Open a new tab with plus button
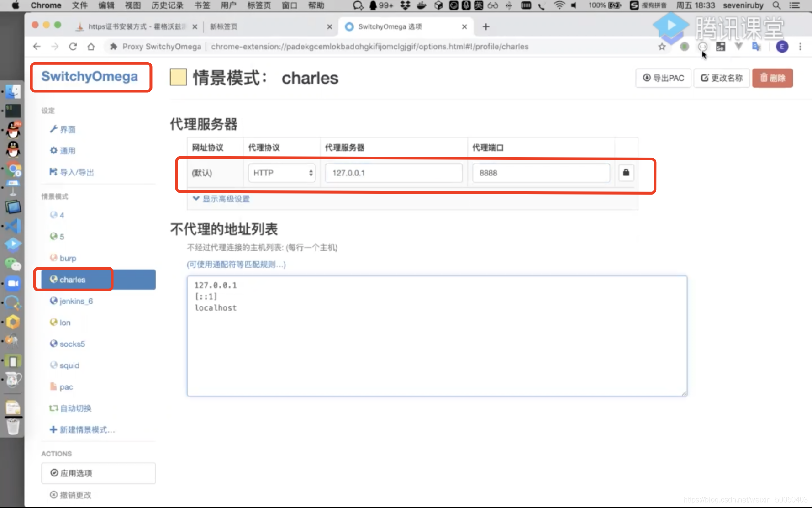The image size is (812, 508). click(x=486, y=26)
